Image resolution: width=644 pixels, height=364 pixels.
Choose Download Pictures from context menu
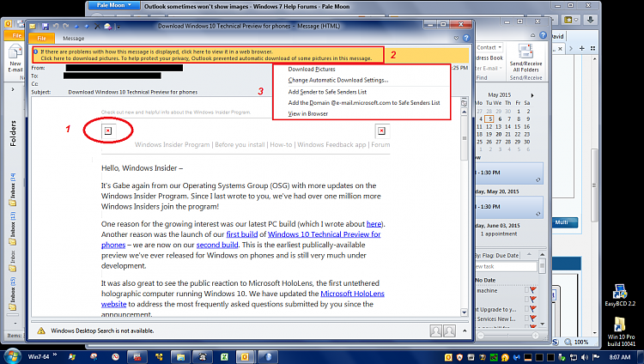tap(312, 69)
